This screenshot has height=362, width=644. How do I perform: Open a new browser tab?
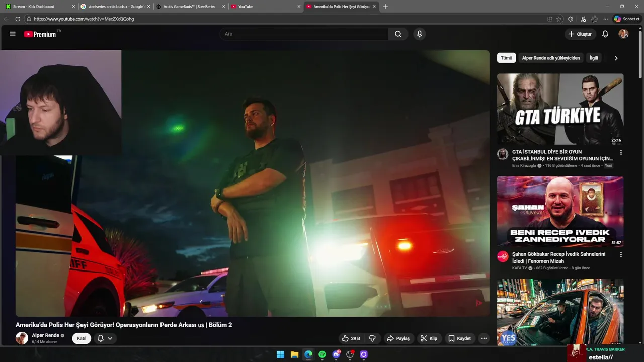(385, 7)
